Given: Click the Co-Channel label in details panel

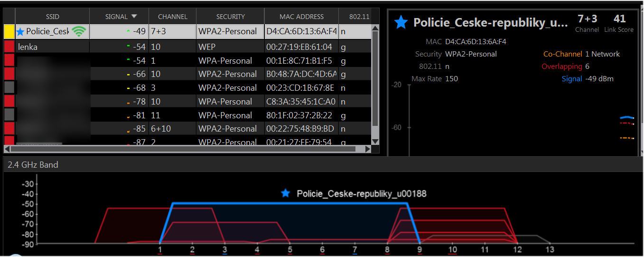Looking at the screenshot, I should 562,54.
